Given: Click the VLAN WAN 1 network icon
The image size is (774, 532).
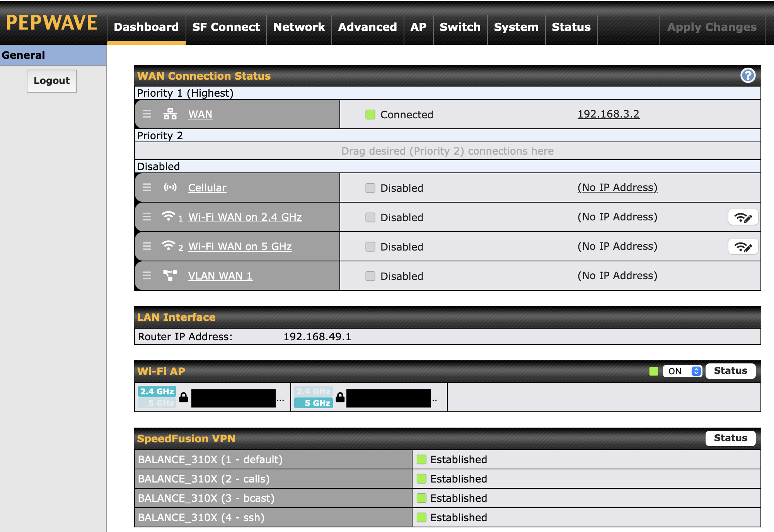Looking at the screenshot, I should (170, 275).
